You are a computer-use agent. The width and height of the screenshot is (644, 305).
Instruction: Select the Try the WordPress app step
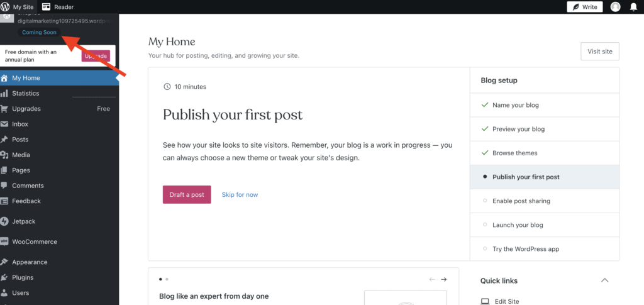(x=525, y=249)
